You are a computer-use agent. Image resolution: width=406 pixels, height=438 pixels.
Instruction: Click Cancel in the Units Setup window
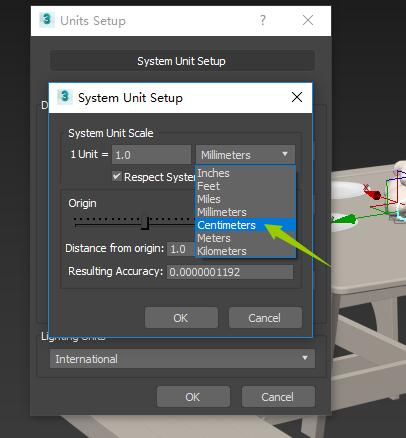coord(278,397)
